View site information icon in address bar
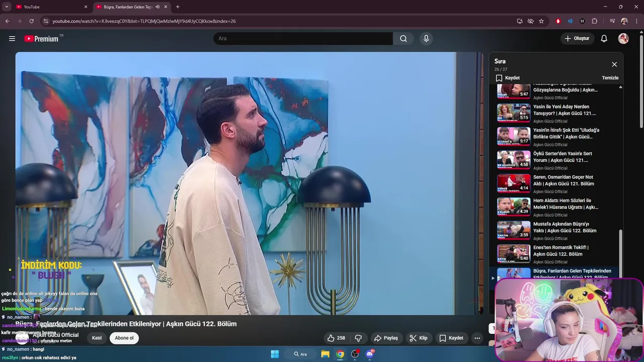Screen dimensions: 644x362 point(46,21)
